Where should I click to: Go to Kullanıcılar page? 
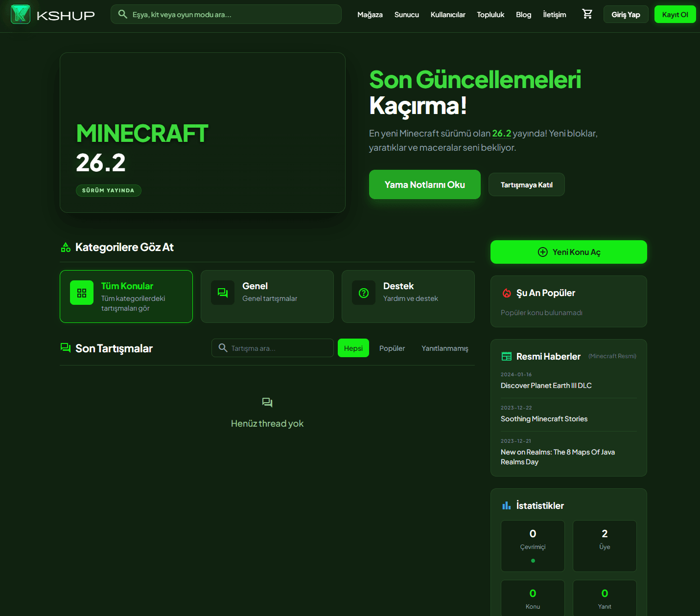pyautogui.click(x=448, y=15)
